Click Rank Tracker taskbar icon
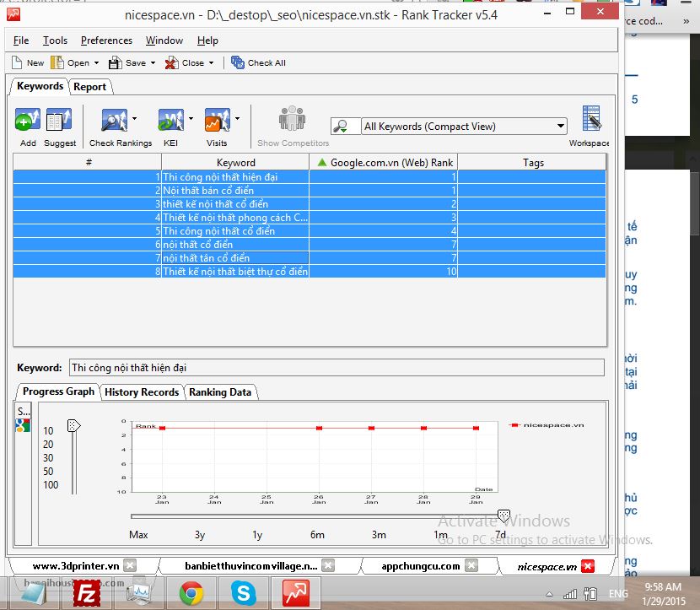 295,593
